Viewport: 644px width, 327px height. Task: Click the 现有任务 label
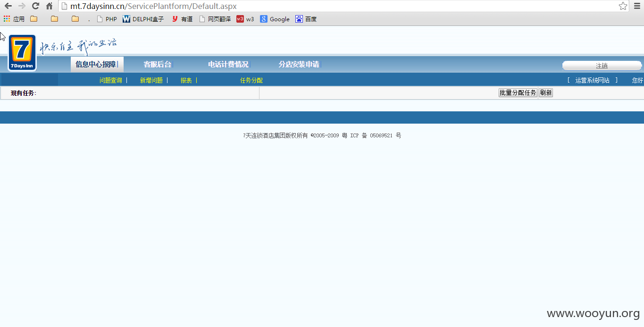(x=23, y=93)
